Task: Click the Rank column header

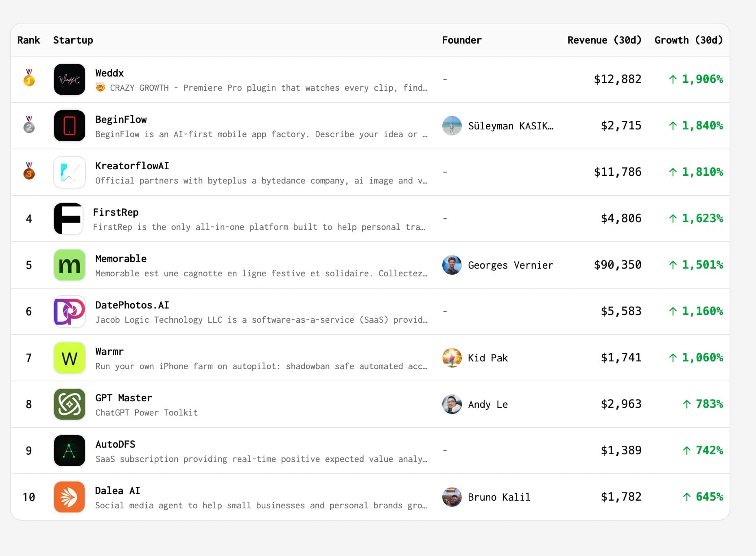Action: 28,40
